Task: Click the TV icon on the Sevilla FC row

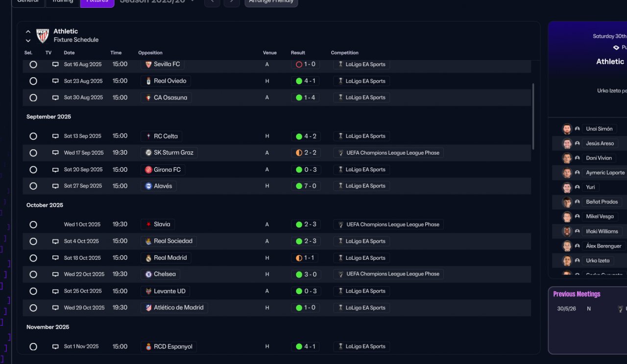Action: 55,64
